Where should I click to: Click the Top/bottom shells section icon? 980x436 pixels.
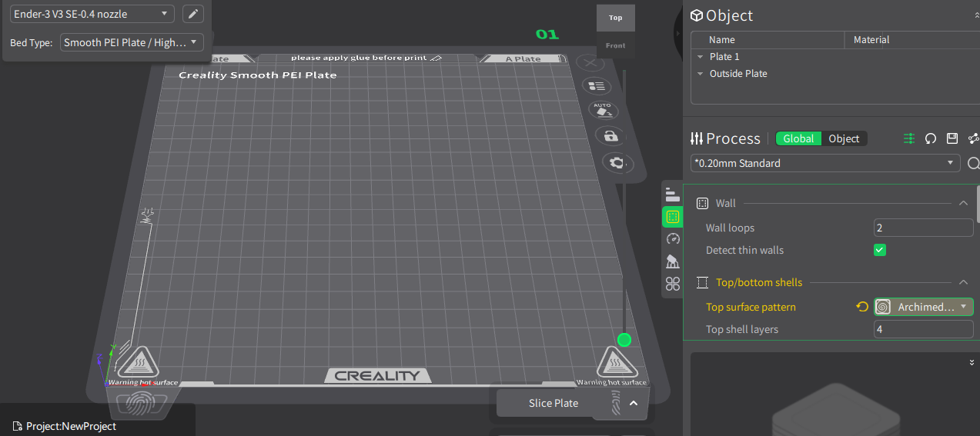tap(702, 282)
